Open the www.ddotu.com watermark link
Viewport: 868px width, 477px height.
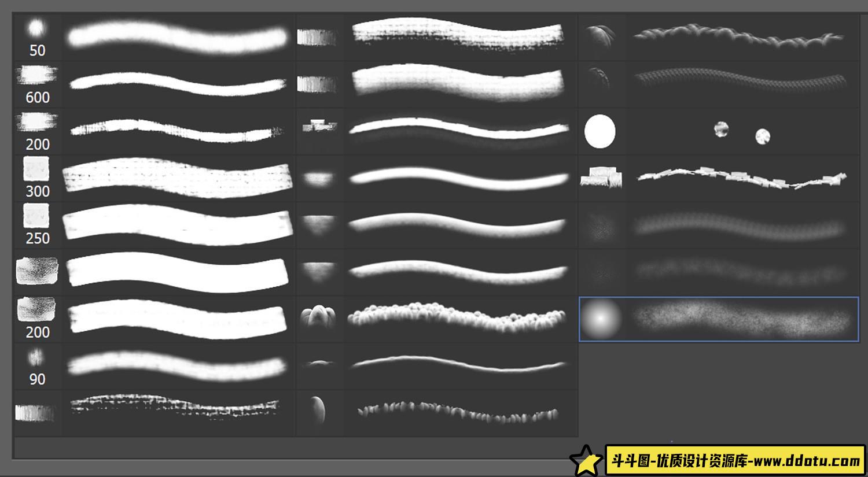tap(735, 461)
